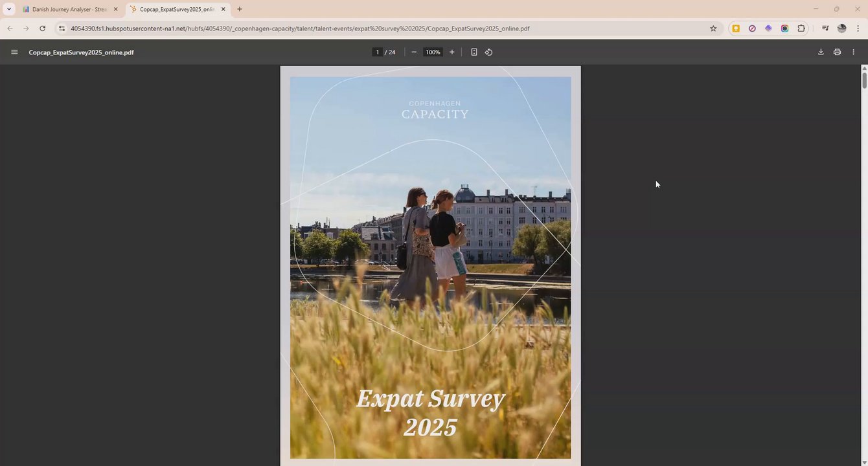This screenshot has height=466, width=868.
Task: Open a new browser tab
Action: pos(239,9)
